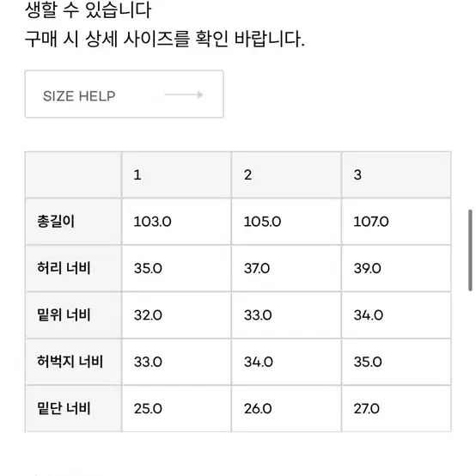The image size is (476, 476).
Task: Click the arrow icon in SIZE HELP
Action: (x=184, y=95)
